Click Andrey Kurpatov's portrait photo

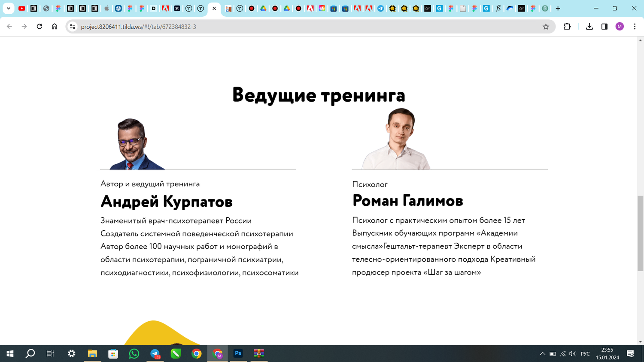tap(137, 144)
